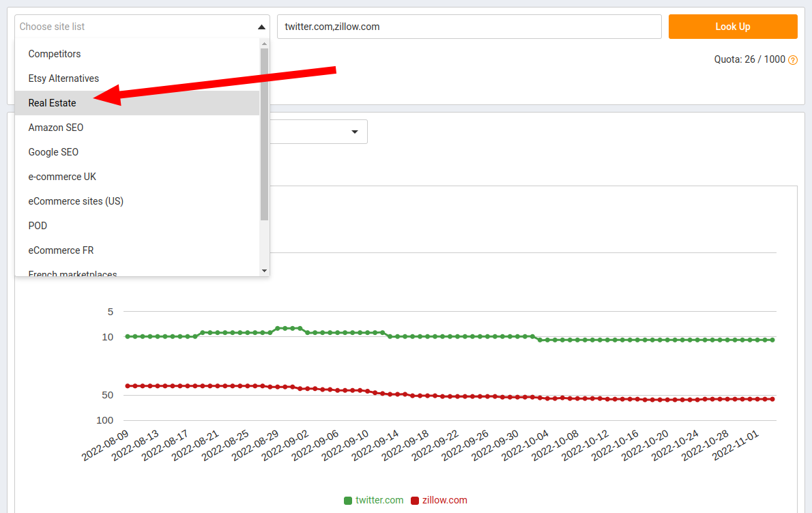The height and width of the screenshot is (513, 812).
Task: Select the e-commerce UK list
Action: tap(62, 176)
